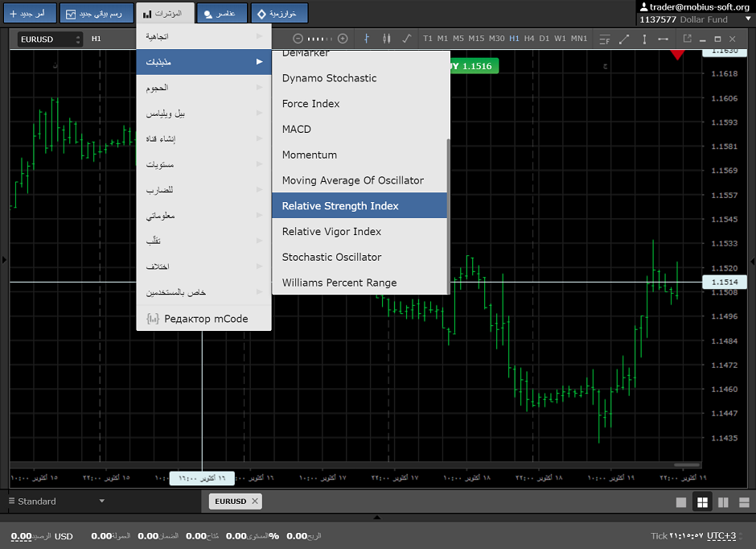
Task: Expand the اتجاهية indicators submenu
Action: 204,36
